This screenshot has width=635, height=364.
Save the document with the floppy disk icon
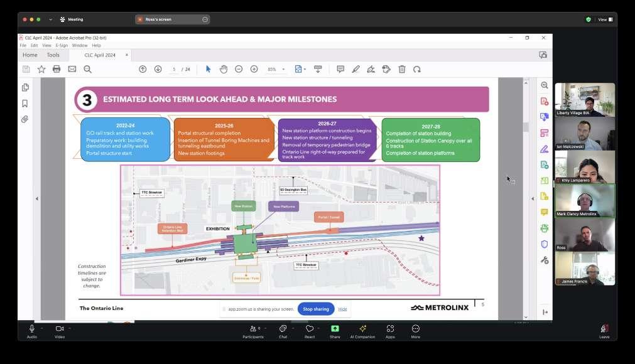point(26,69)
